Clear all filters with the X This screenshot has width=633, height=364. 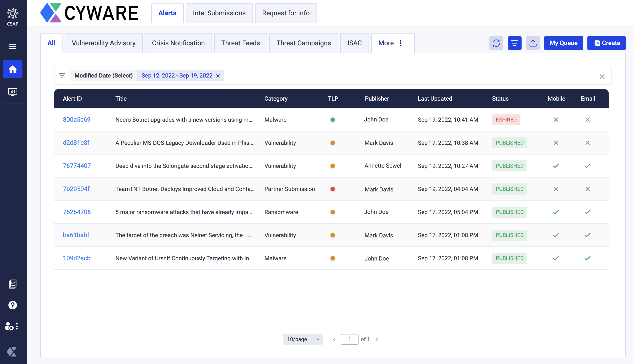(602, 76)
